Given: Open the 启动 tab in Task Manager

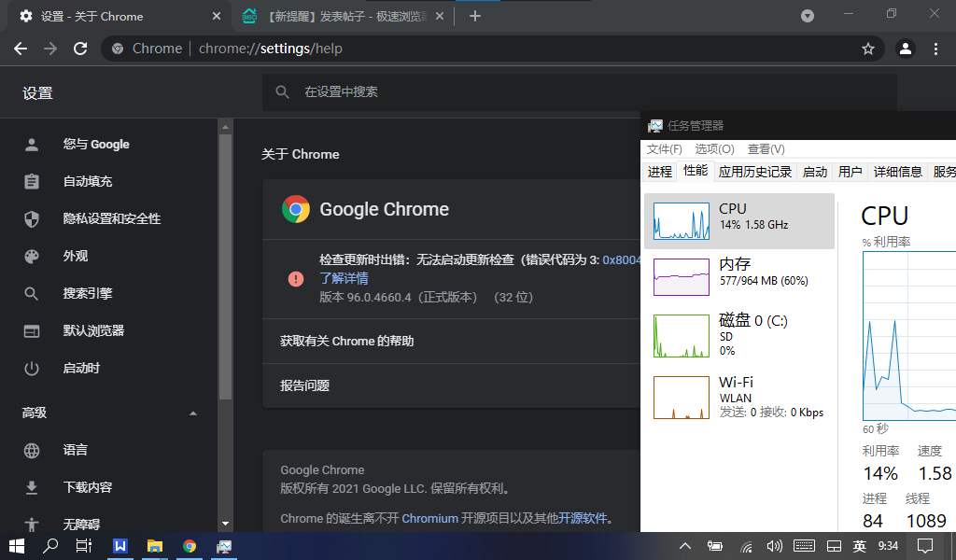Looking at the screenshot, I should [814, 172].
